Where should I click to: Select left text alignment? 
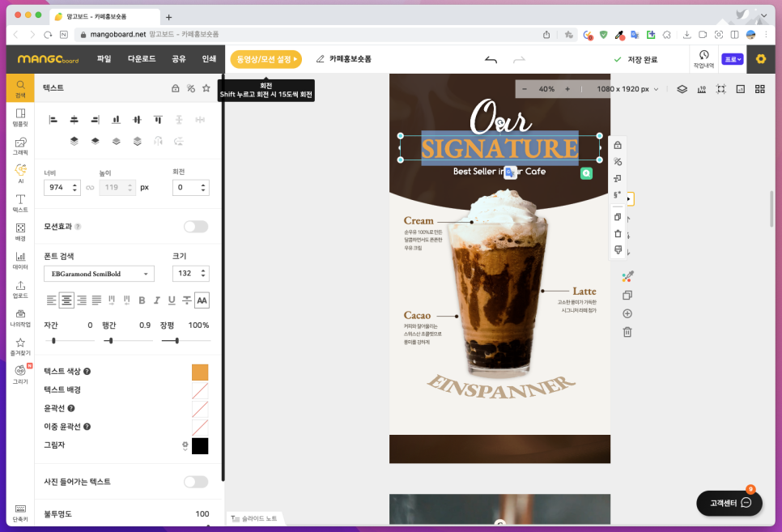pyautogui.click(x=51, y=300)
